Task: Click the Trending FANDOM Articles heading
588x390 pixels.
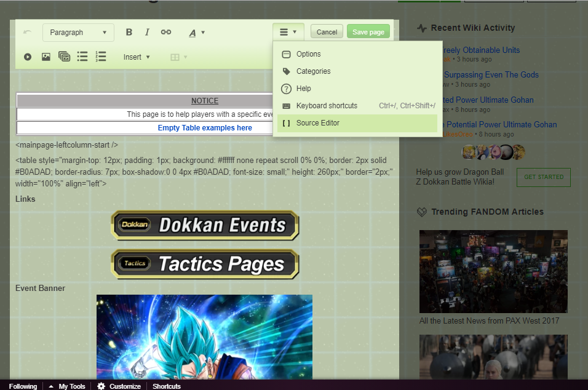Action: click(x=487, y=212)
